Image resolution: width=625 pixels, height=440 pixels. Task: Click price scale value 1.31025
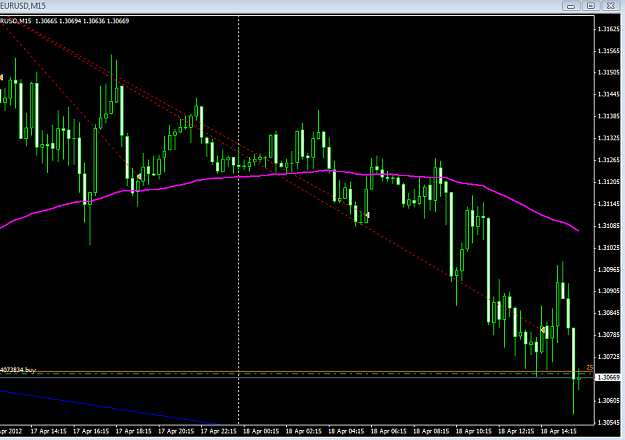coord(609,248)
